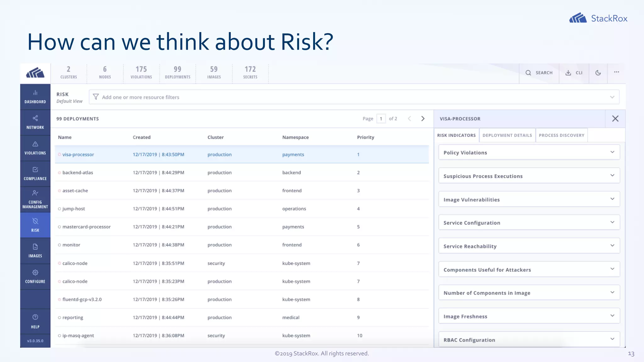Select the reporting deployment row
The width and height of the screenshot is (644, 362).
242,317
